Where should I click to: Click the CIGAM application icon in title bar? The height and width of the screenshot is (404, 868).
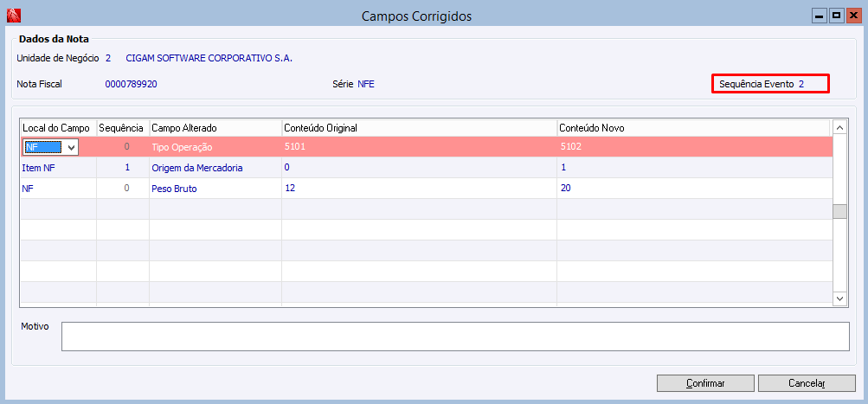12,16
